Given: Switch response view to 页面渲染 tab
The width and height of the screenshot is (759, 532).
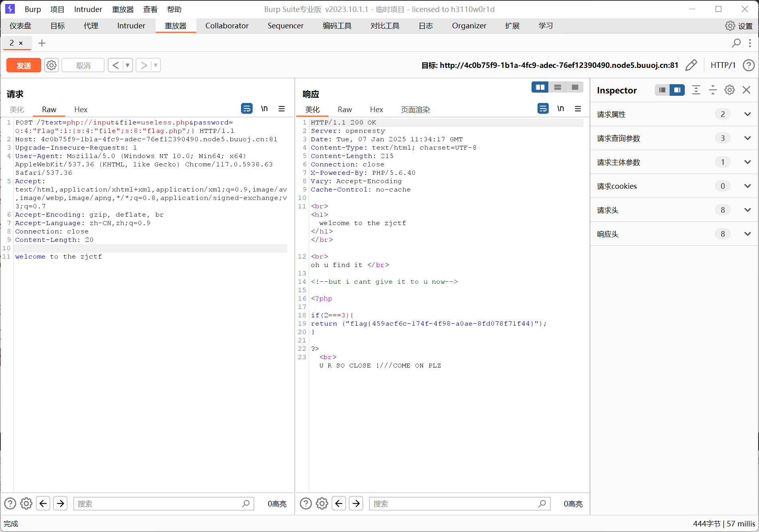Looking at the screenshot, I should (415, 110).
